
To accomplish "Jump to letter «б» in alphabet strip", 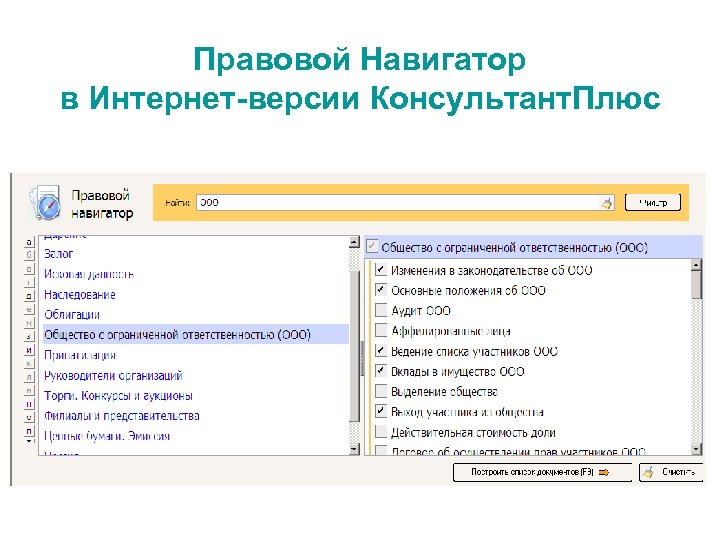I will pyautogui.click(x=29, y=255).
